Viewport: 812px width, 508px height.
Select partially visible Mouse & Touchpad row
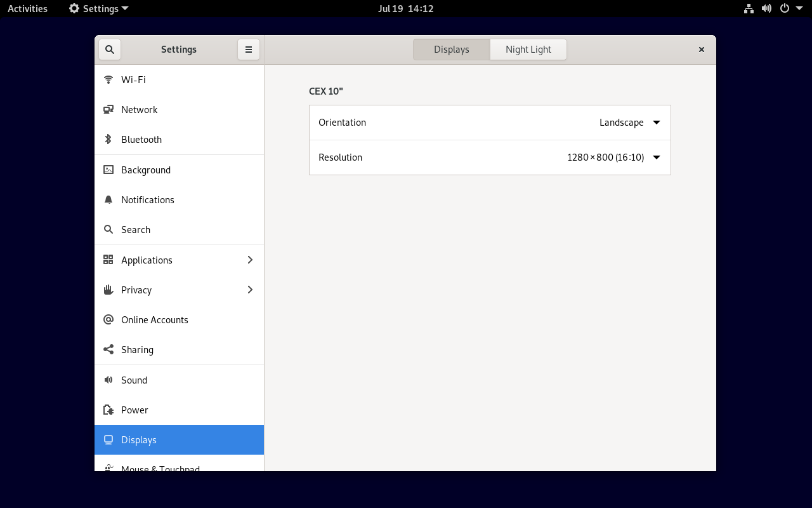tap(179, 464)
